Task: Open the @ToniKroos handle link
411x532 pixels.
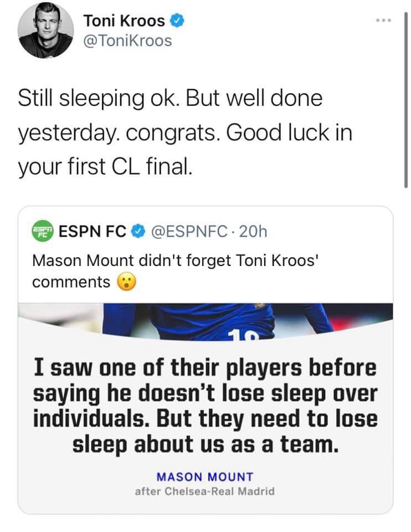Action: click(127, 40)
